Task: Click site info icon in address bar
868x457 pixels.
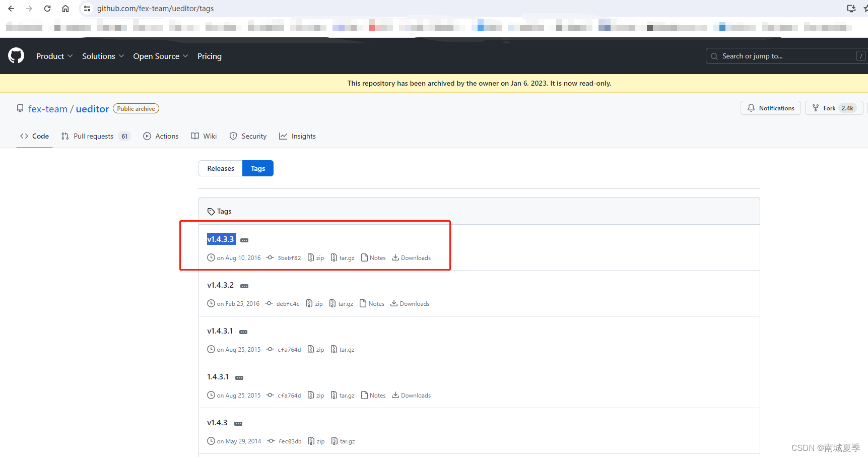Action: click(87, 9)
